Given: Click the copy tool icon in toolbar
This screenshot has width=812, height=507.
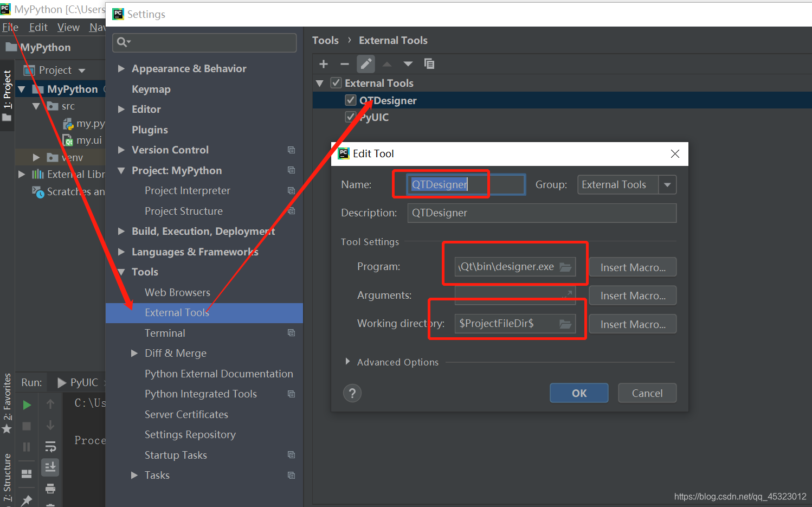Looking at the screenshot, I should (429, 64).
